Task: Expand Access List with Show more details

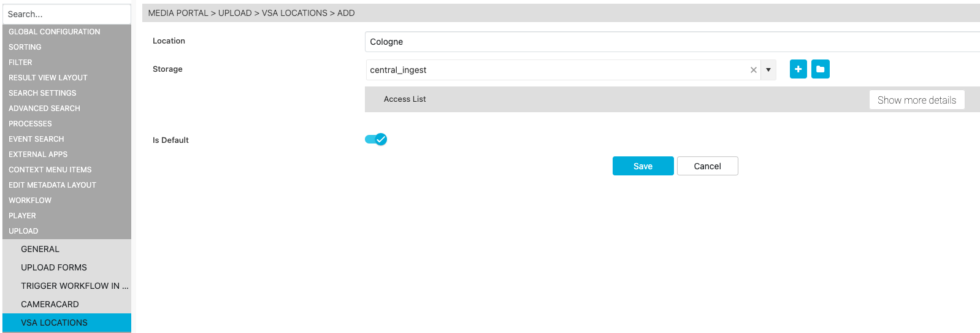Action: click(x=916, y=100)
